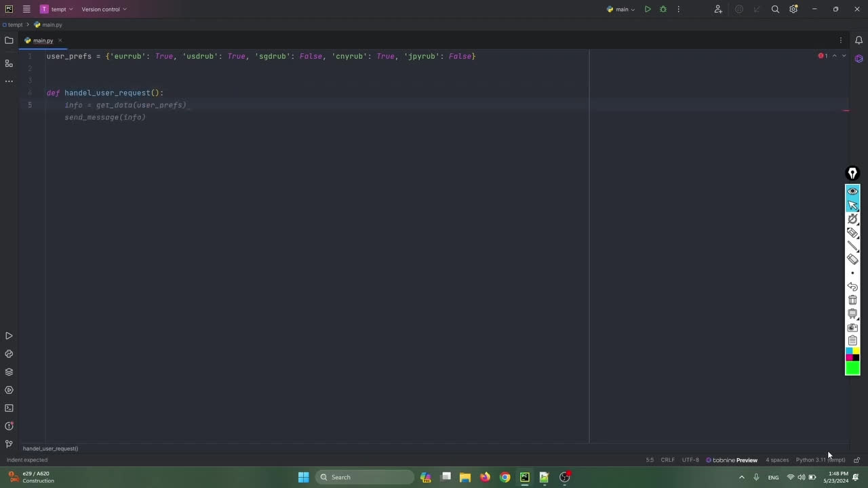Show the Problems tool window
Viewport: 868px width, 488px height.
pos(9,426)
